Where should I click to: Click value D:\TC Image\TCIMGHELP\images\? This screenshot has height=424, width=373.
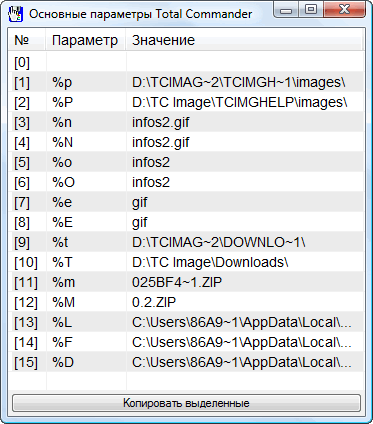click(x=240, y=102)
